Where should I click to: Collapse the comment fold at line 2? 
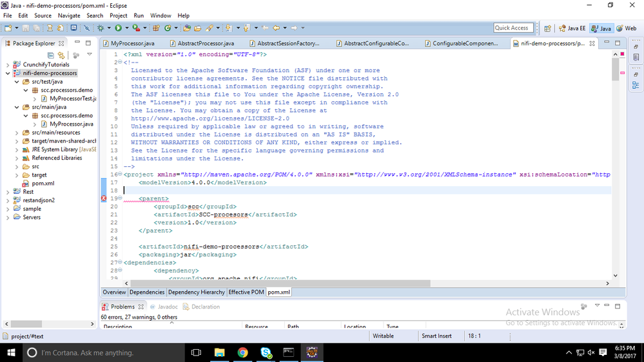[120, 62]
